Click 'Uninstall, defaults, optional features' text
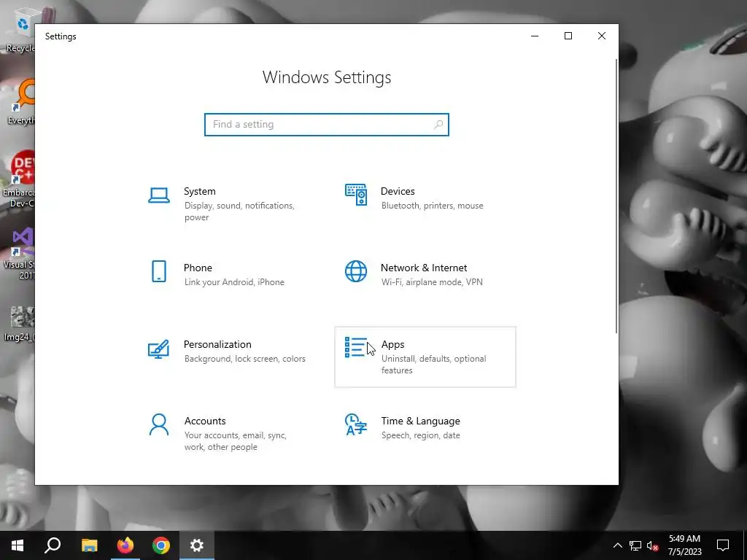The width and height of the screenshot is (747, 560). point(433,365)
